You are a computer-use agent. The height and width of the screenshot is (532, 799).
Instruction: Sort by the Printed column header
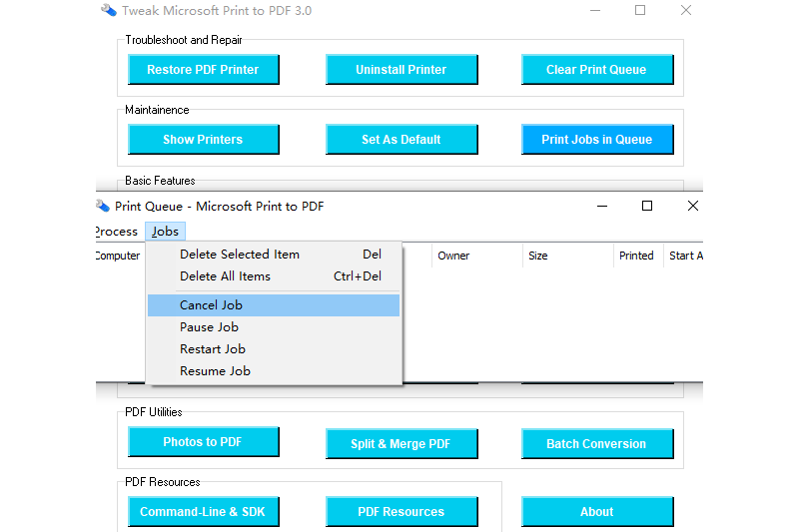click(x=638, y=256)
